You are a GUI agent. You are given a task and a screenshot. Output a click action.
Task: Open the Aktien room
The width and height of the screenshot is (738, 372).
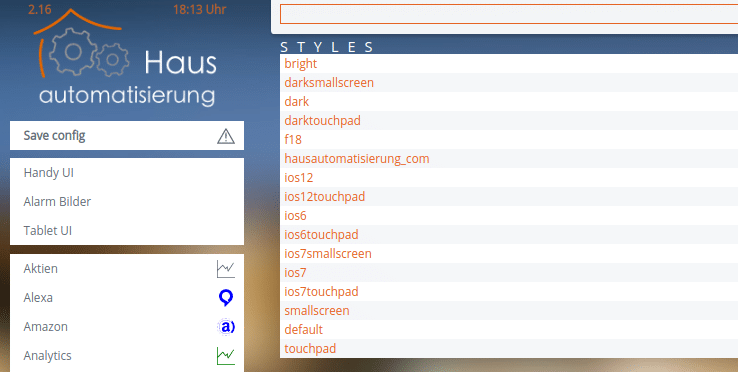click(40, 269)
